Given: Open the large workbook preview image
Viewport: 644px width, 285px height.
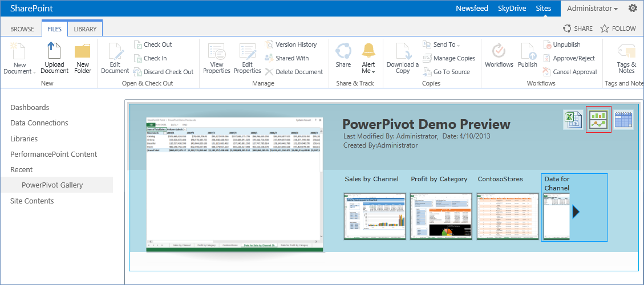Looking at the screenshot, I should 234,184.
